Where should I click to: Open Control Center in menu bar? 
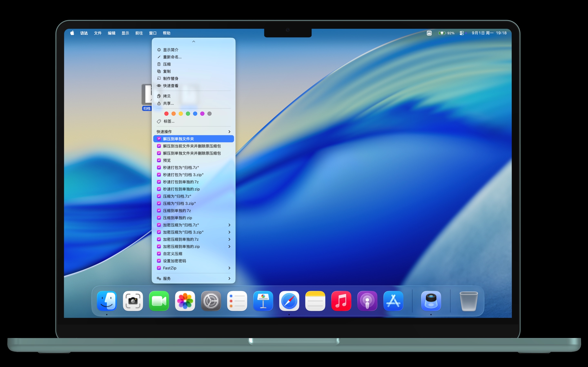tap(462, 33)
